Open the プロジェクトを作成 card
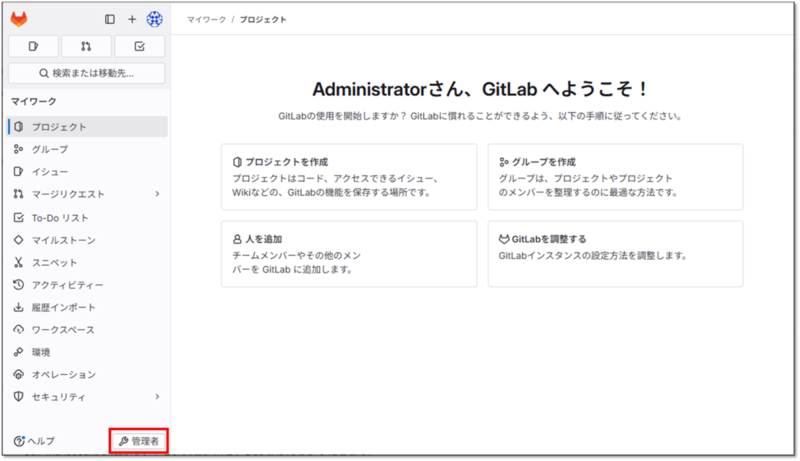 pyautogui.click(x=349, y=177)
